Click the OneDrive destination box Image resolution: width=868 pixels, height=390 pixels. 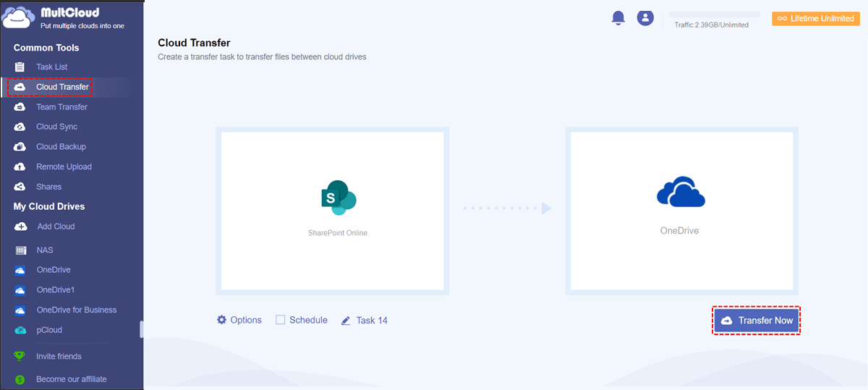click(681, 211)
